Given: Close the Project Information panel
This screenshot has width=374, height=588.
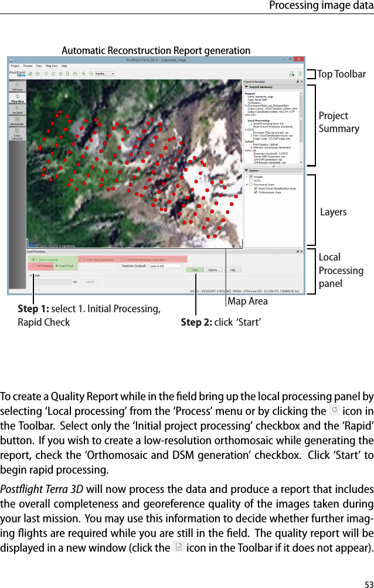Looking at the screenshot, I should pos(302,82).
